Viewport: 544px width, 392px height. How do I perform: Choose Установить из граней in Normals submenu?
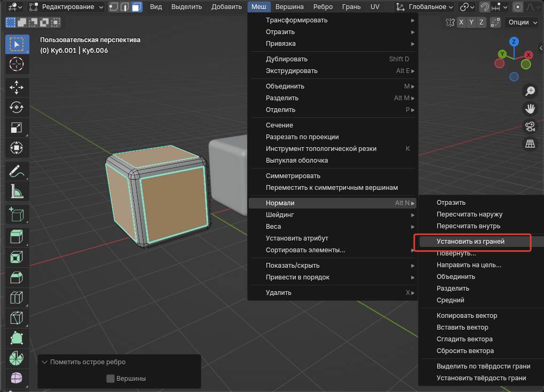[481, 242]
